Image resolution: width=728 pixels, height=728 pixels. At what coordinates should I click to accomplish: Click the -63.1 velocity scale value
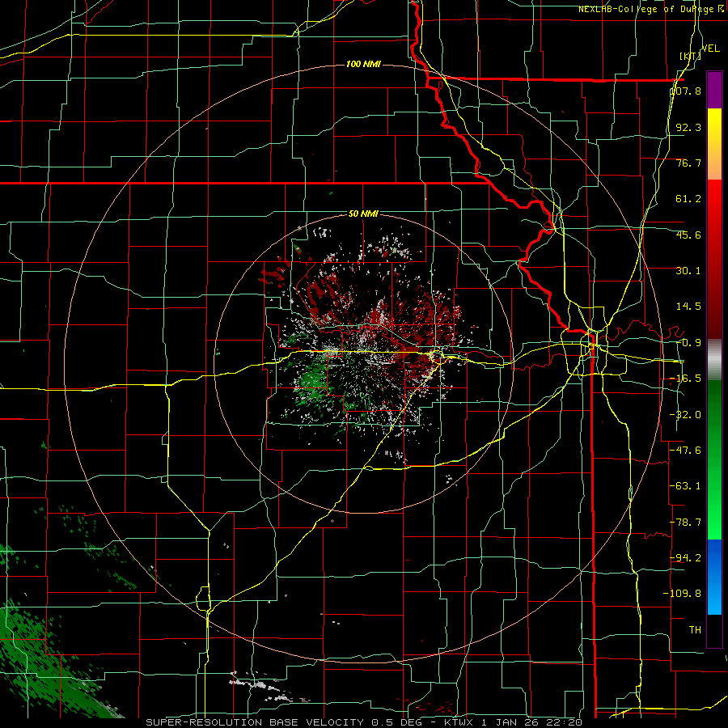coord(686,486)
